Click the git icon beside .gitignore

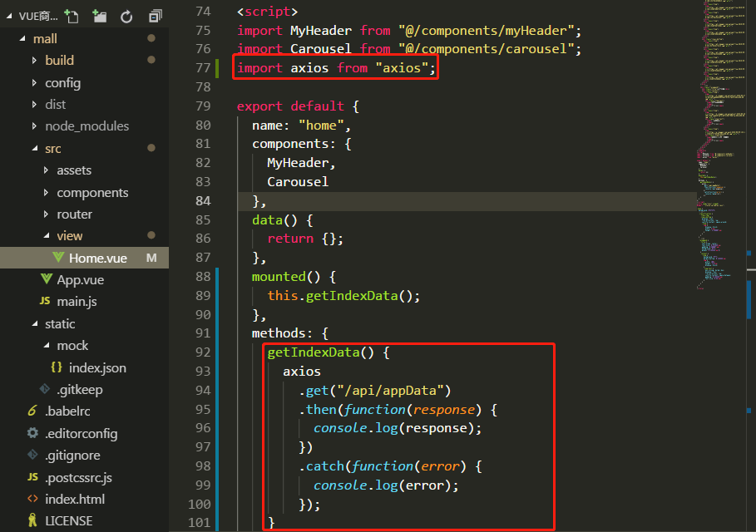click(32, 455)
